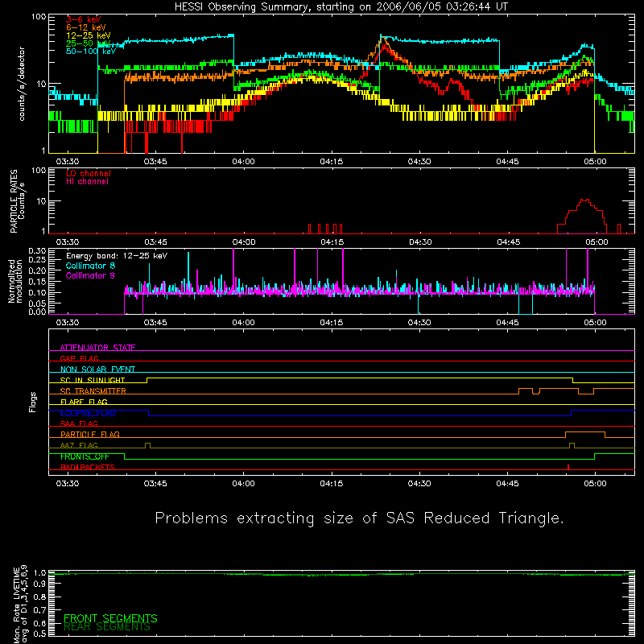Select the FLARE FLAG label

click(84, 402)
